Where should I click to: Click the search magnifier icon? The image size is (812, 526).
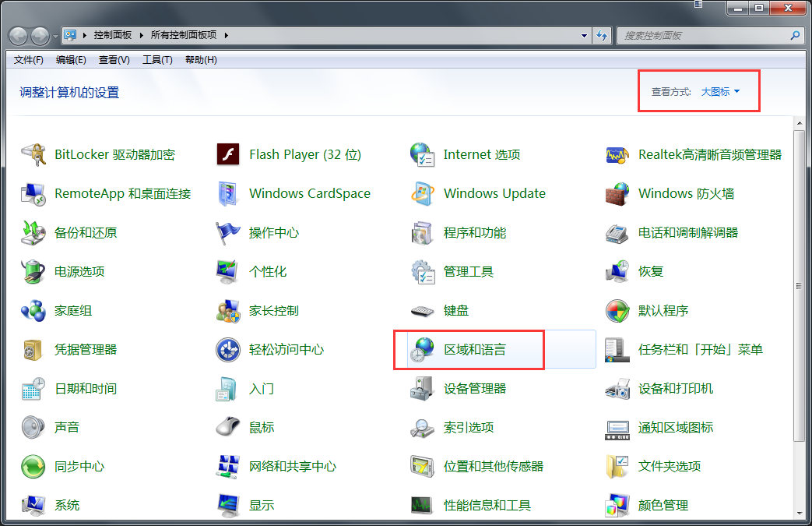[x=795, y=35]
